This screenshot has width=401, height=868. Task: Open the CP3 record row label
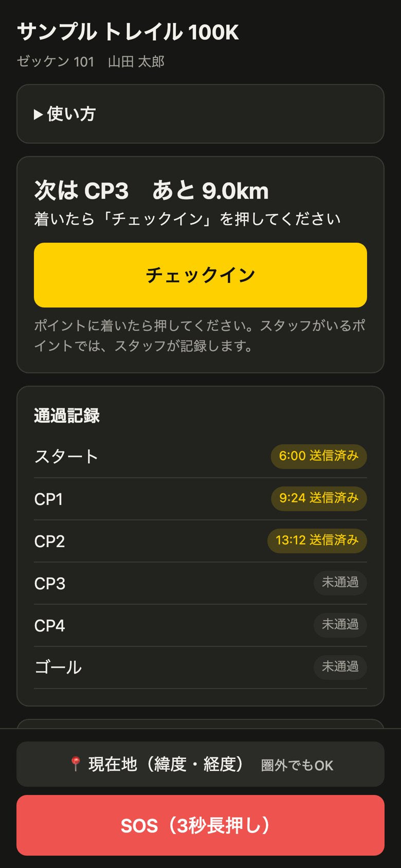coord(50,584)
